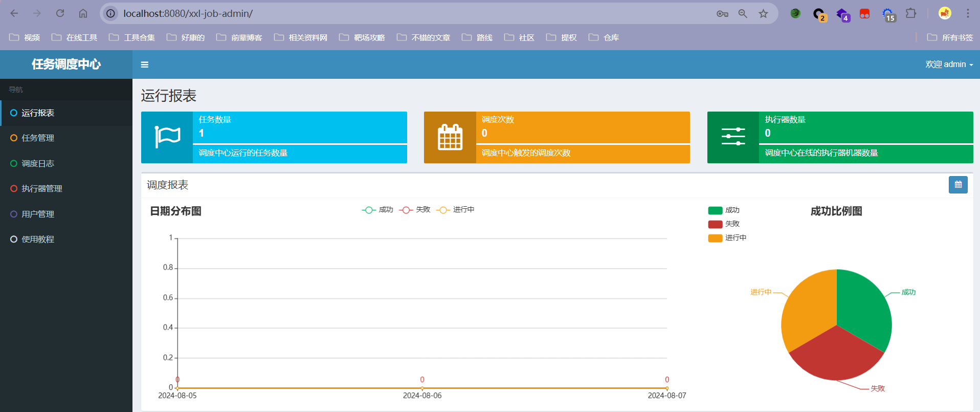Open the 不错的文章 bookmark folder

coord(424,37)
